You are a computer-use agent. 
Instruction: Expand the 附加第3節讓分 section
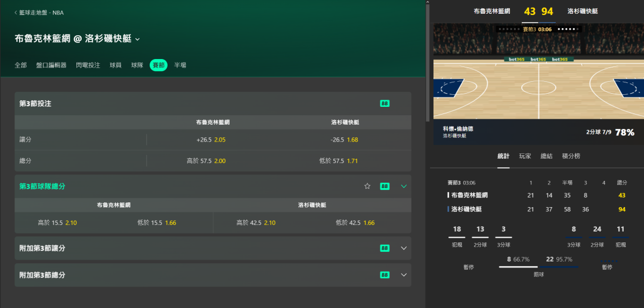pyautogui.click(x=404, y=248)
